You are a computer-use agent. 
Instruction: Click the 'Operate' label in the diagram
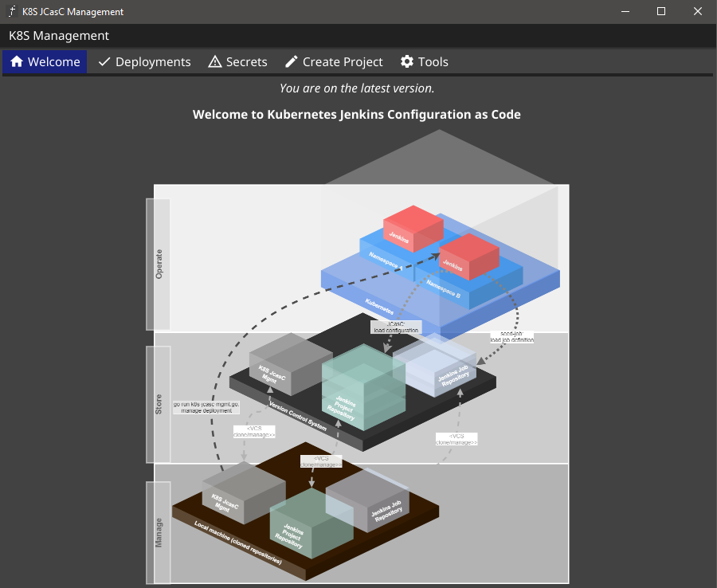pos(159,265)
